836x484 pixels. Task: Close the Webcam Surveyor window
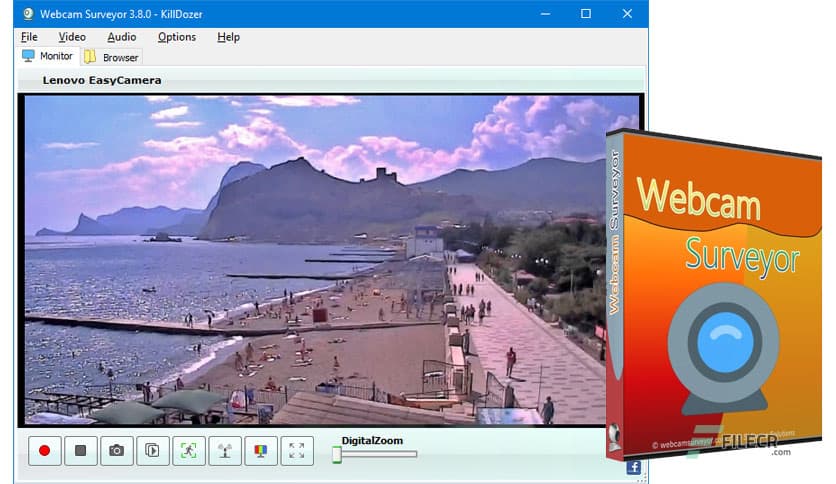click(x=627, y=14)
